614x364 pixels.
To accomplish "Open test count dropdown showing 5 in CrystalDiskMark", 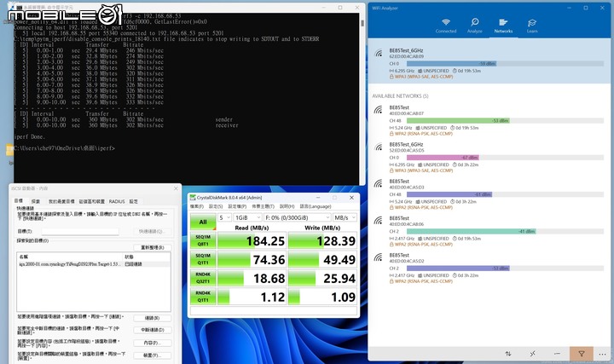I will coord(224,217).
